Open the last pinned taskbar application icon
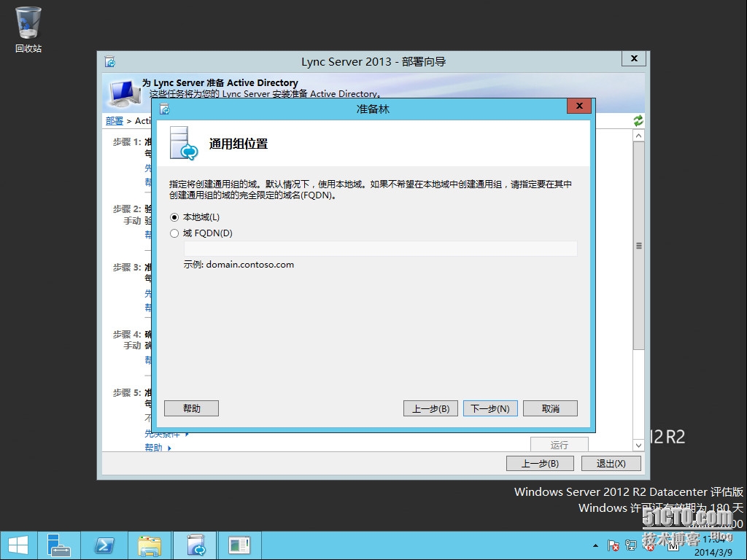Image resolution: width=747 pixels, height=560 pixels. click(239, 545)
